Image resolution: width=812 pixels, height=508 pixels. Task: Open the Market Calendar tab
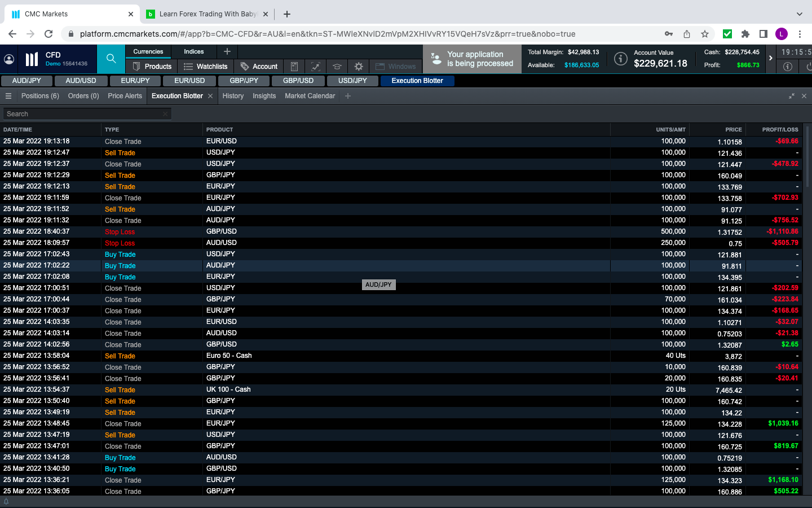pos(310,96)
